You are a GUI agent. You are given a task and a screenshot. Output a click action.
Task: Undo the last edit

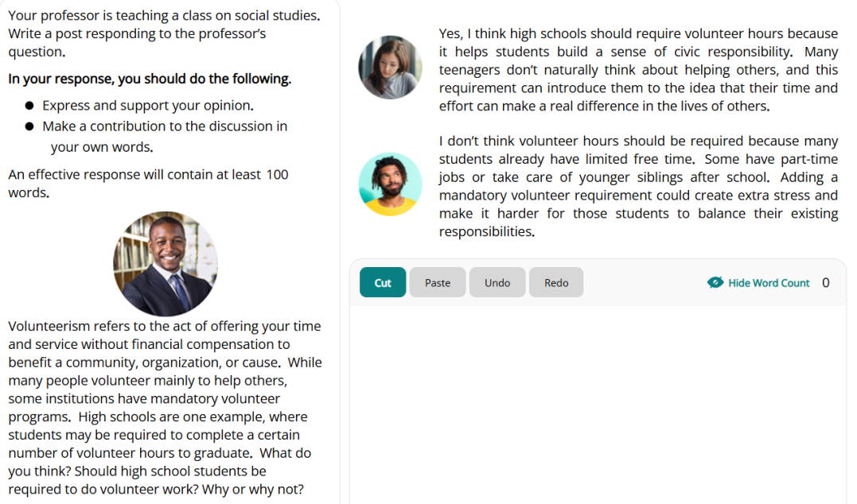497,283
